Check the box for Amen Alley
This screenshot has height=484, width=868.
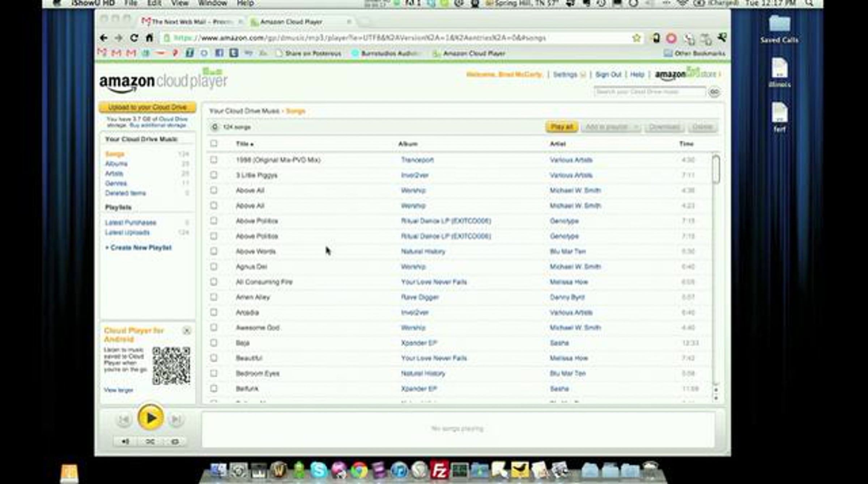(214, 297)
